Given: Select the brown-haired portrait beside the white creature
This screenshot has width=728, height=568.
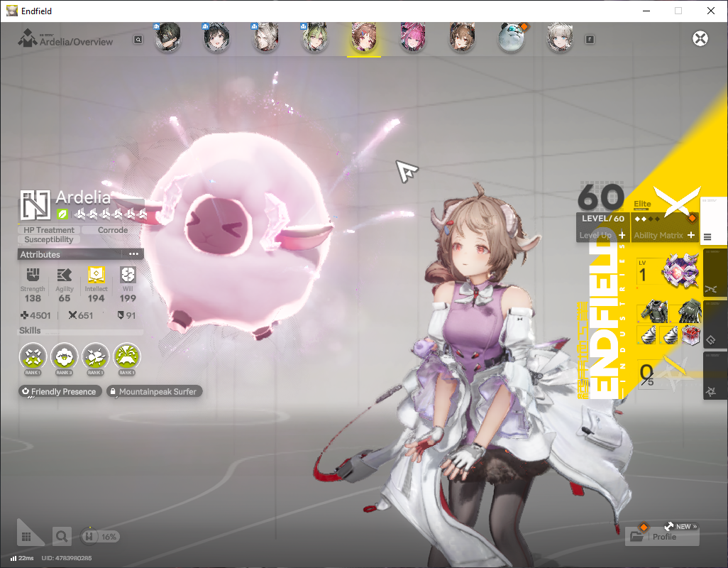Looking at the screenshot, I should [x=462, y=37].
